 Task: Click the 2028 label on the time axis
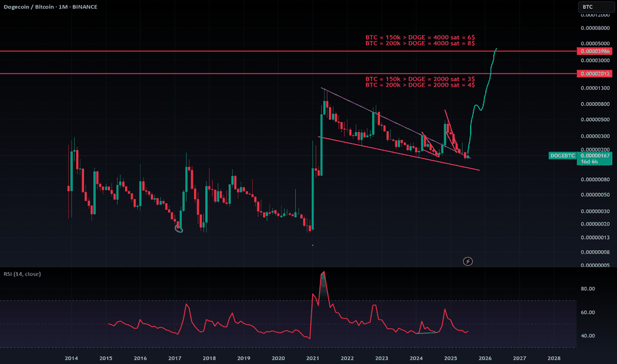click(554, 358)
